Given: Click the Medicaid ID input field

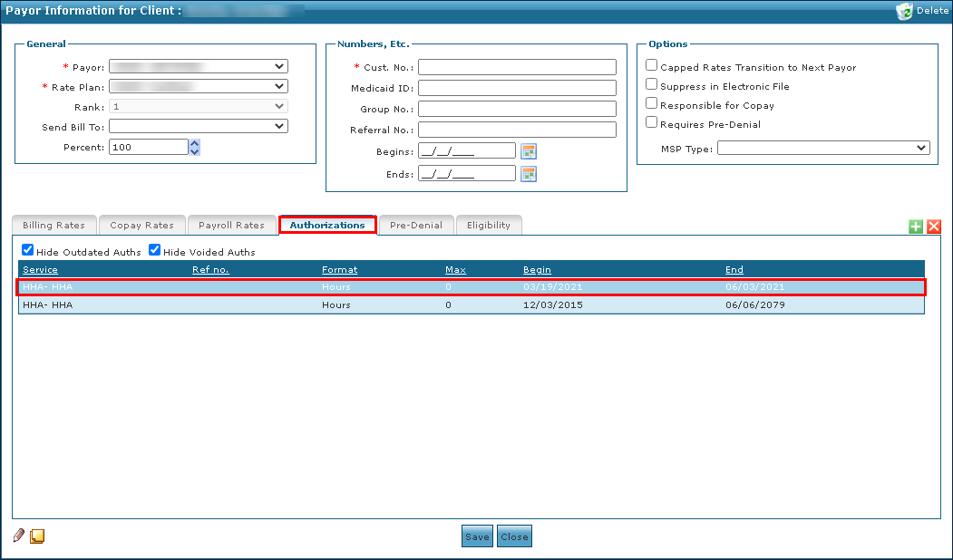Looking at the screenshot, I should pos(517,88).
